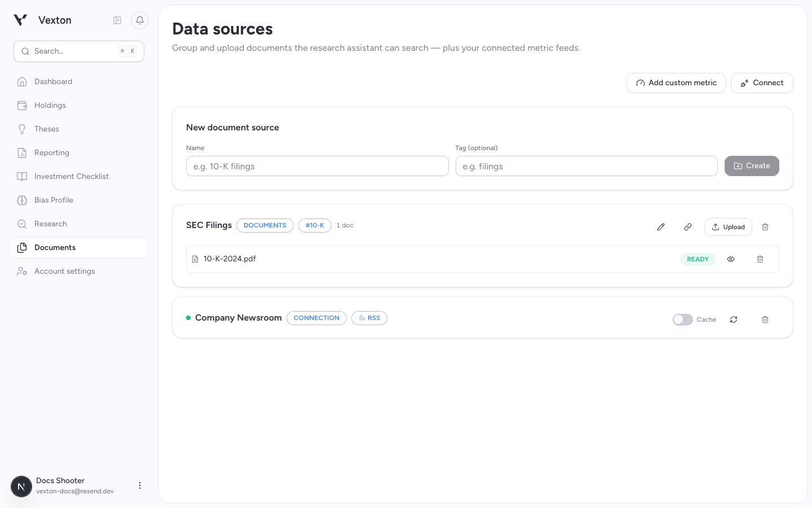The width and height of the screenshot is (812, 508).
Task: Click the CONNECTION badge
Action: [x=316, y=318]
